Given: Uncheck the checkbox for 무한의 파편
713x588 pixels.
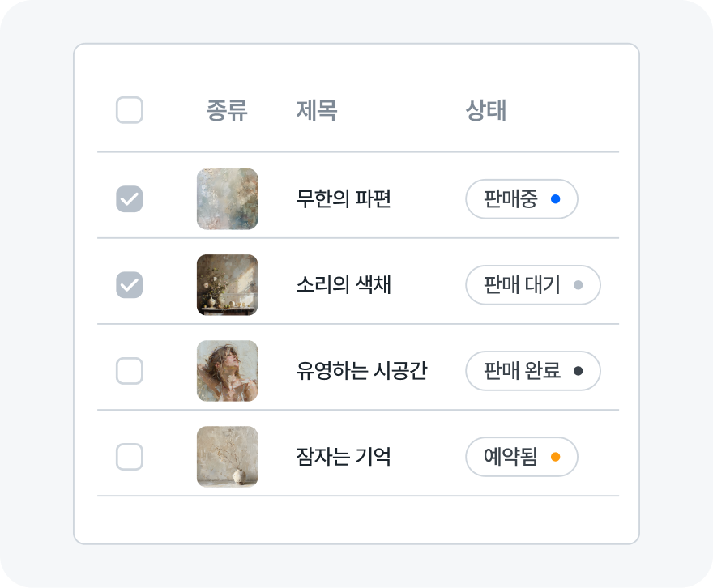Looking at the screenshot, I should tap(130, 199).
